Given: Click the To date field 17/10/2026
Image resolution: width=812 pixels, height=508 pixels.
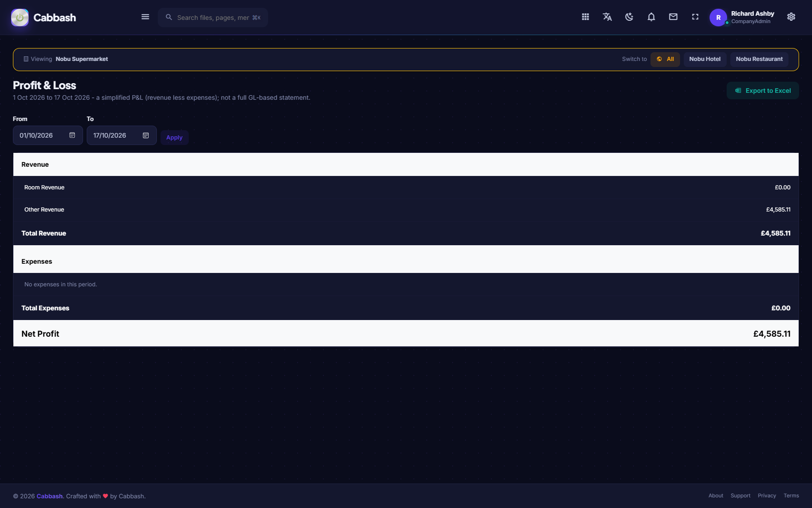Looking at the screenshot, I should 122,135.
